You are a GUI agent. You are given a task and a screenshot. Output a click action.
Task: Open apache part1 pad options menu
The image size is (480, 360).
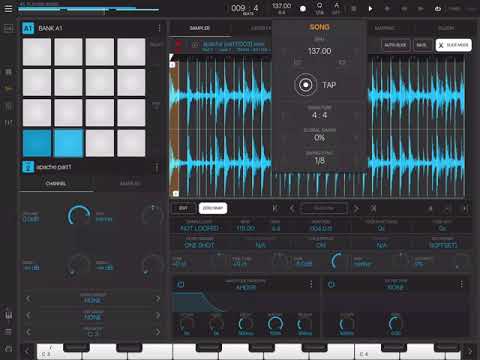click(156, 167)
